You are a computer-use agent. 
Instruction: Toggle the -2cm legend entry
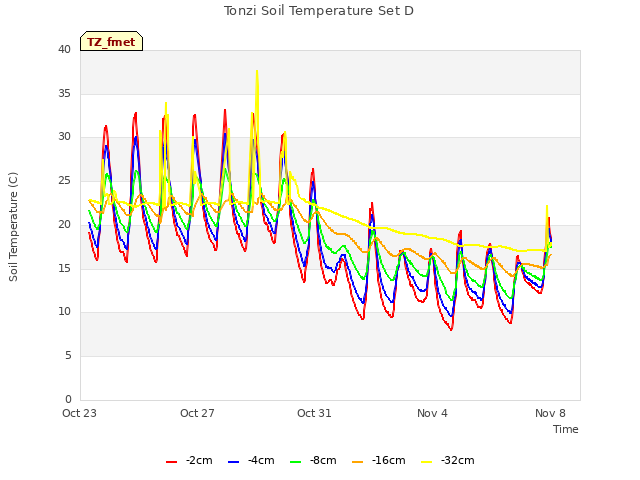coord(189,461)
